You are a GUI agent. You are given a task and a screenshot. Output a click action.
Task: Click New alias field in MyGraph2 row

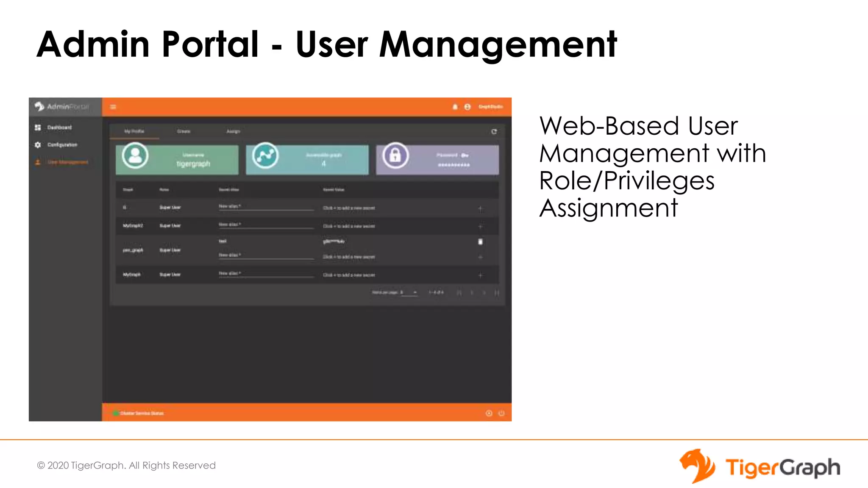tap(266, 225)
